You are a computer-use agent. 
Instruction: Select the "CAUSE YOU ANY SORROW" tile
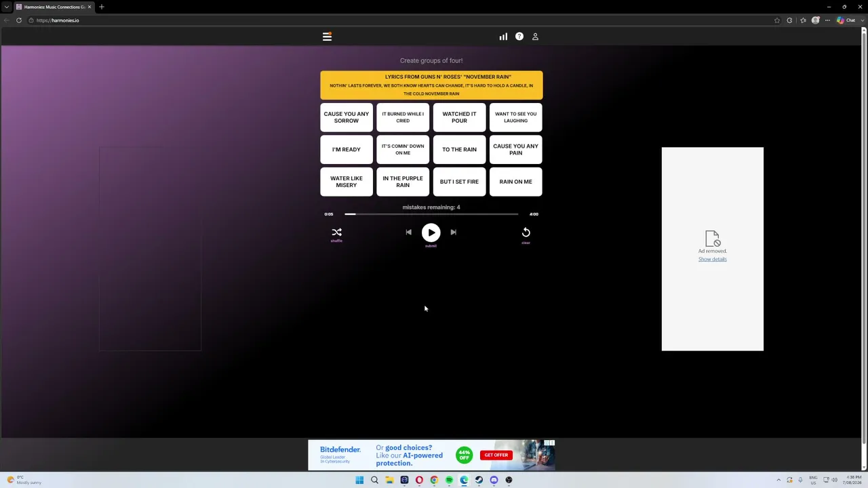pyautogui.click(x=347, y=117)
